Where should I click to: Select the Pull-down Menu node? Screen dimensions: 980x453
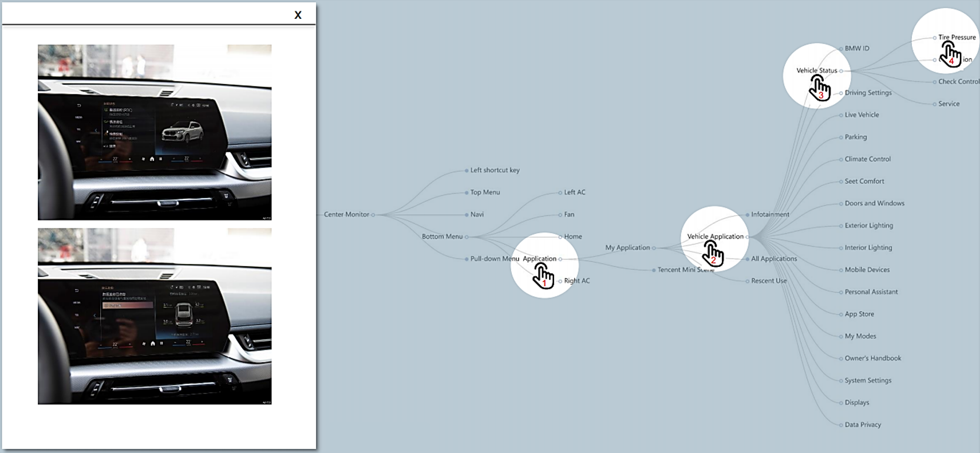495,259
